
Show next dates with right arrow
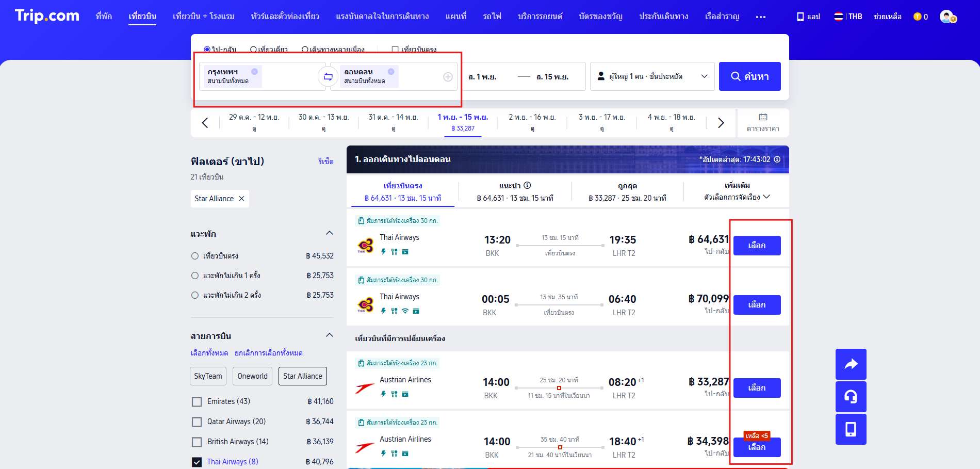[721, 123]
